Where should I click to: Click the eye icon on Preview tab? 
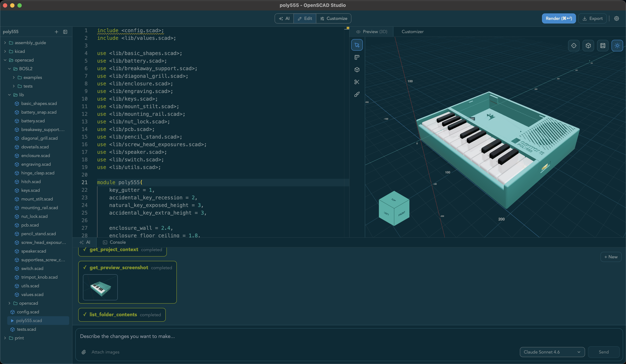pos(358,32)
